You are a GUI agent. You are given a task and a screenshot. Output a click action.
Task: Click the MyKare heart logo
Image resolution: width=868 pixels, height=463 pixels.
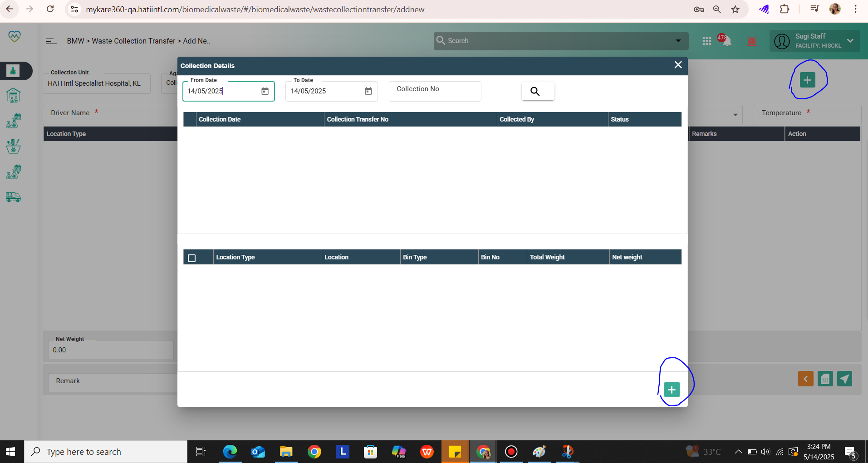click(15, 36)
